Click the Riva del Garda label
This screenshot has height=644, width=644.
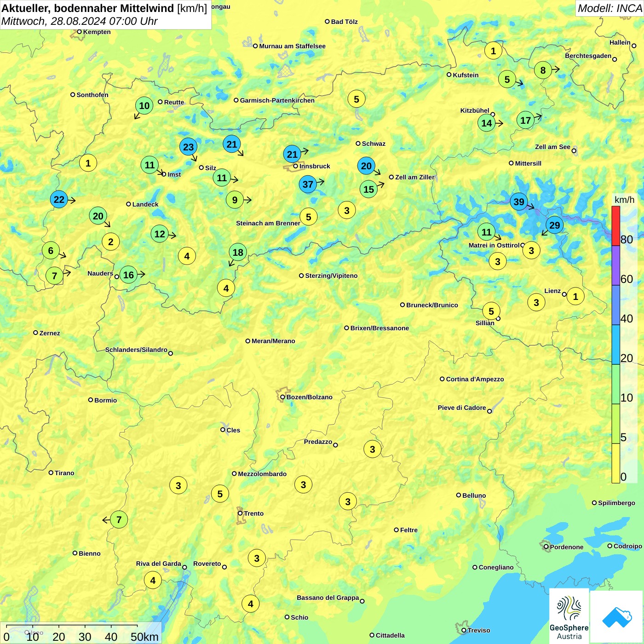pyautogui.click(x=159, y=563)
